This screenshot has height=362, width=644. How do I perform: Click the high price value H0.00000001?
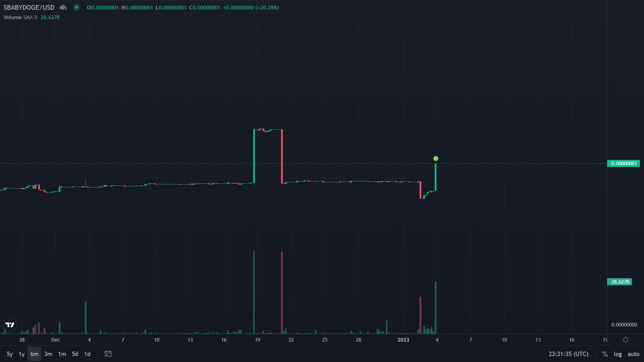(136, 8)
